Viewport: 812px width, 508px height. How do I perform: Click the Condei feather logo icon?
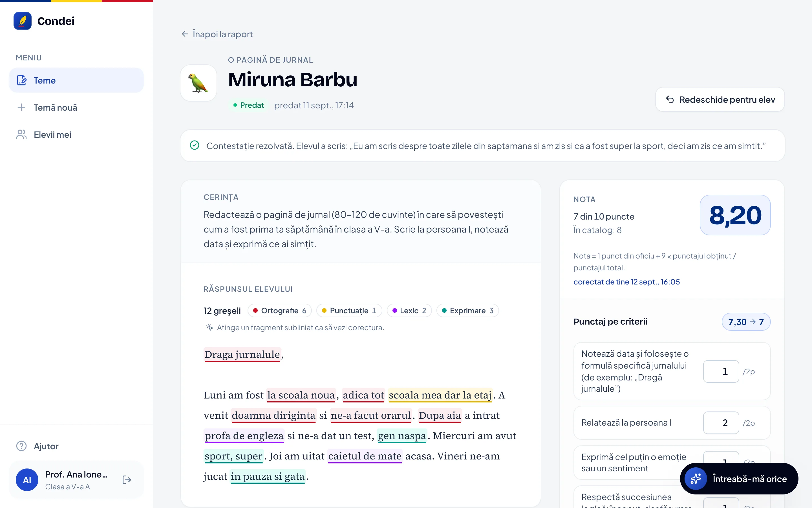(23, 21)
